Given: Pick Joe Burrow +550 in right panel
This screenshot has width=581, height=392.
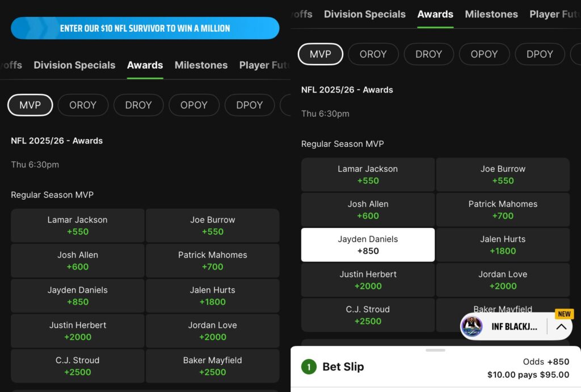Looking at the screenshot, I should (503, 175).
